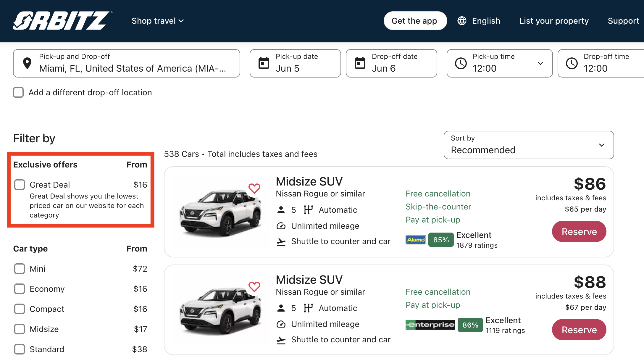Screen dimensions: 644x361
Task: Check the Midsize car type filter
Action: [20, 329]
